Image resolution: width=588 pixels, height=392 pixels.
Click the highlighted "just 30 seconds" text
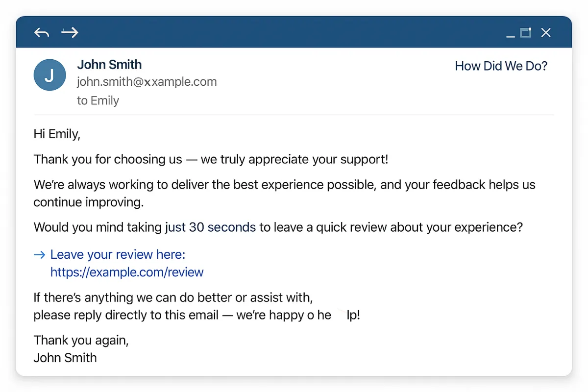[210, 227]
